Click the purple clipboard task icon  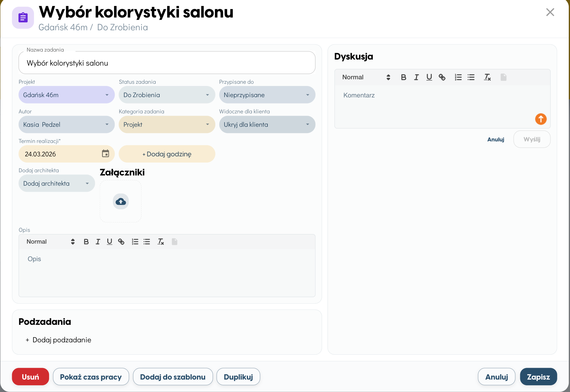[23, 18]
